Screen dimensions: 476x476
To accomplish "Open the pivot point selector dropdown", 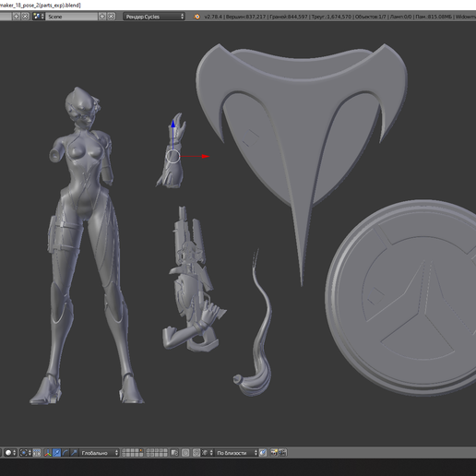I will pos(25,453).
